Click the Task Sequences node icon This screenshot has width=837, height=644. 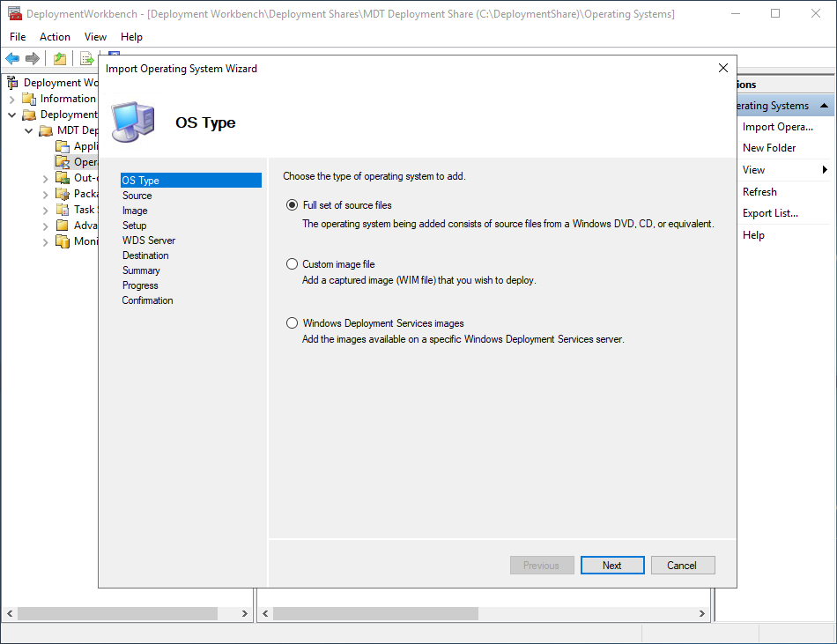point(63,210)
